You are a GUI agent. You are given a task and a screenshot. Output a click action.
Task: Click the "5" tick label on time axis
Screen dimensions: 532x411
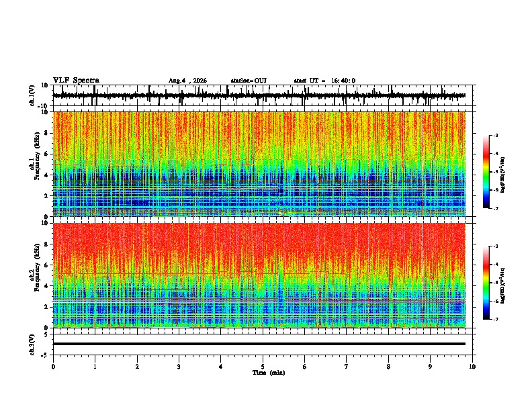tap(263, 367)
